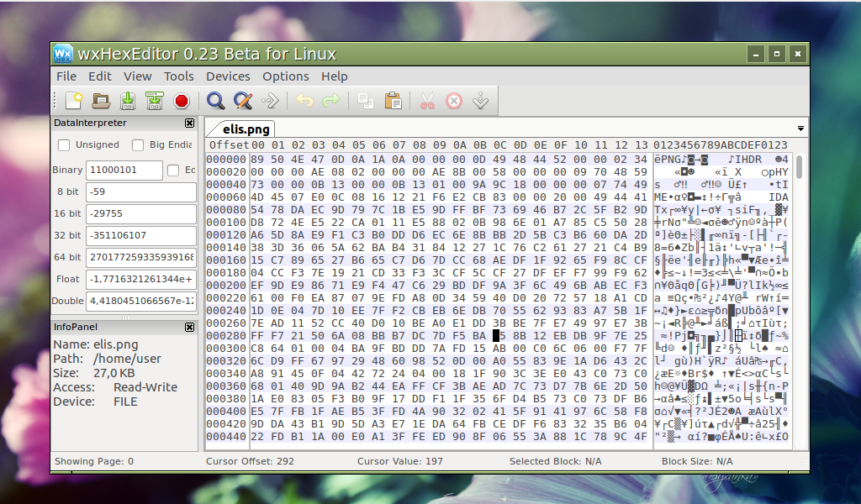Click the 000000 offset row label
The height and width of the screenshot is (504, 861).
(226, 160)
